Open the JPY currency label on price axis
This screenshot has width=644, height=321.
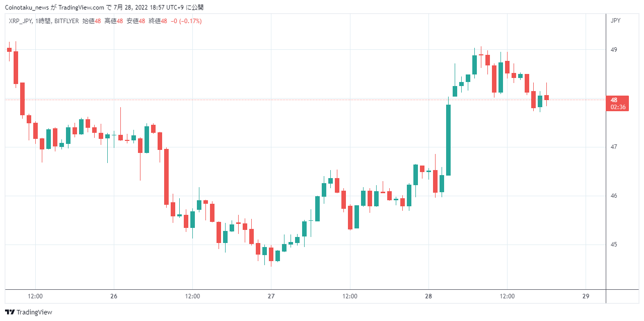tap(615, 21)
